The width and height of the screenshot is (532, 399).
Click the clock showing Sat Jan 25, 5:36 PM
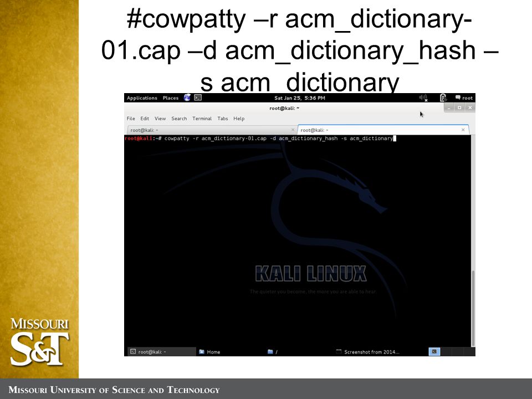pos(300,98)
